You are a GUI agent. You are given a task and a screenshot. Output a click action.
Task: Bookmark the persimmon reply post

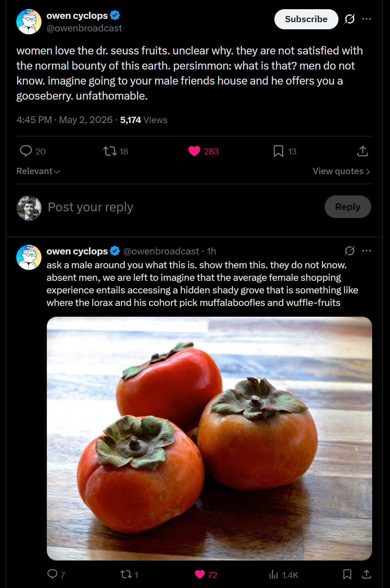pyautogui.click(x=347, y=574)
